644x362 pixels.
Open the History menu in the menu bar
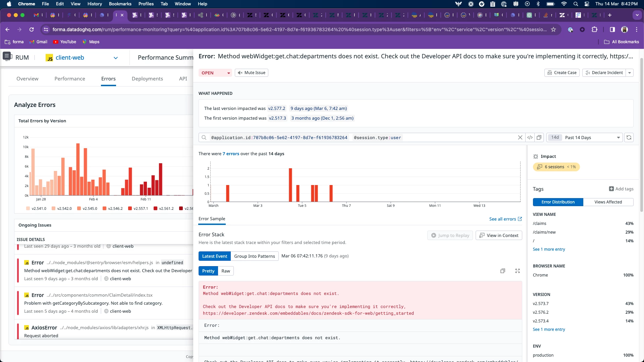[95, 4]
